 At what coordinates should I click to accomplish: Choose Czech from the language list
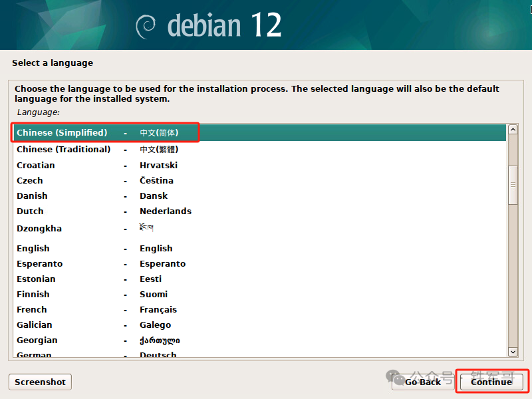pyautogui.click(x=260, y=180)
